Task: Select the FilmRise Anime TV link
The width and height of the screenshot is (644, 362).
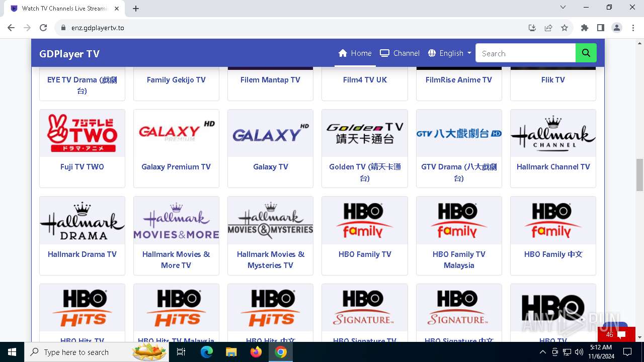Action: tap(459, 79)
